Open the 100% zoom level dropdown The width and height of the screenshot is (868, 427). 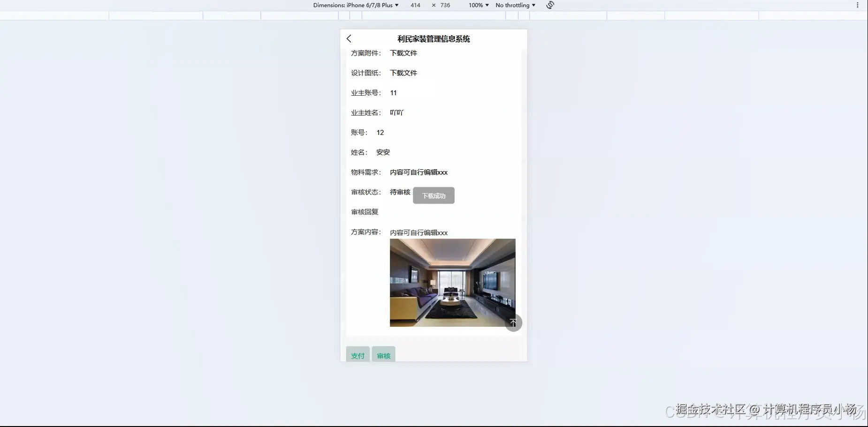click(x=477, y=5)
